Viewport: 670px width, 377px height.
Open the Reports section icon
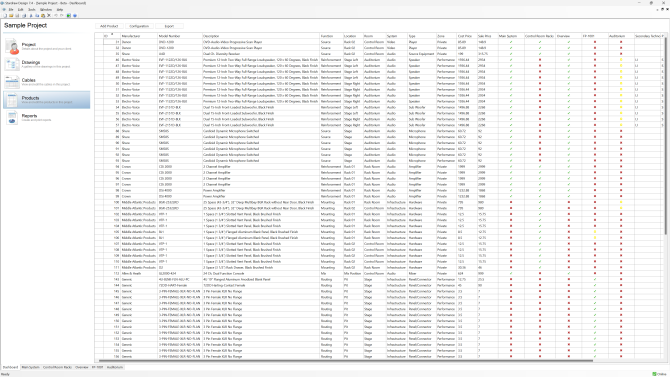pos(12,118)
